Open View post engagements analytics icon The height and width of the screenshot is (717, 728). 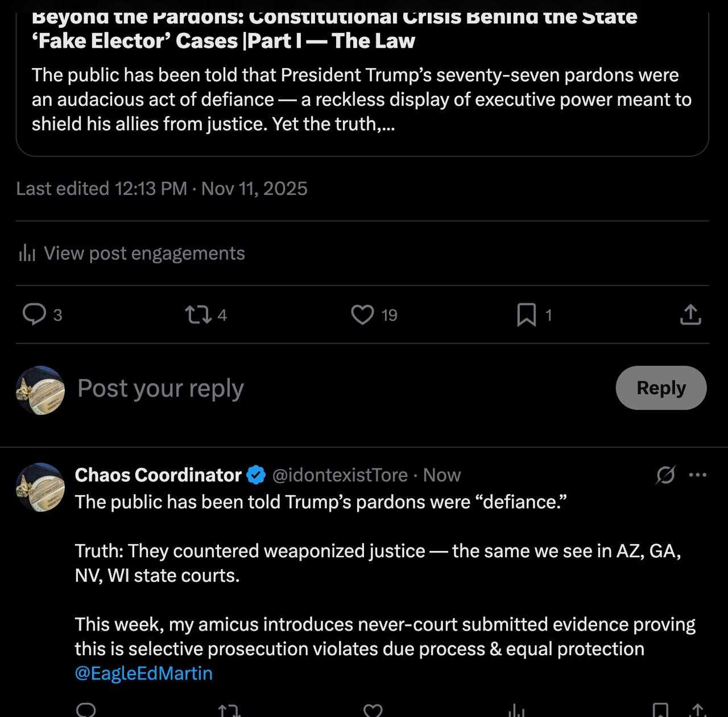pos(27,253)
